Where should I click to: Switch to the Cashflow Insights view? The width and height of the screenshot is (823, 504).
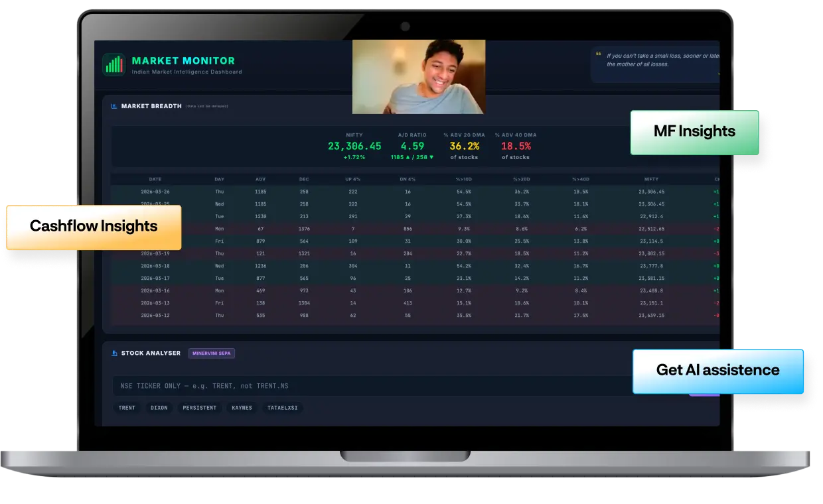[93, 226]
